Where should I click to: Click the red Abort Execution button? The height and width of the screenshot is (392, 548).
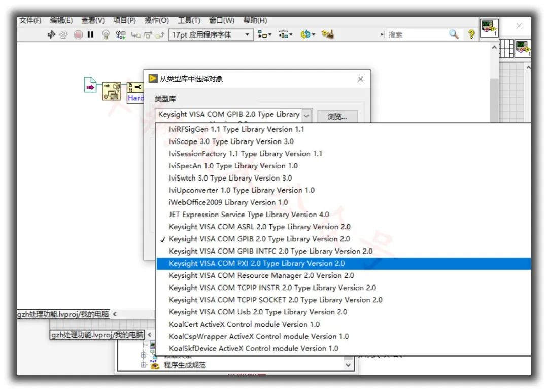(78, 34)
